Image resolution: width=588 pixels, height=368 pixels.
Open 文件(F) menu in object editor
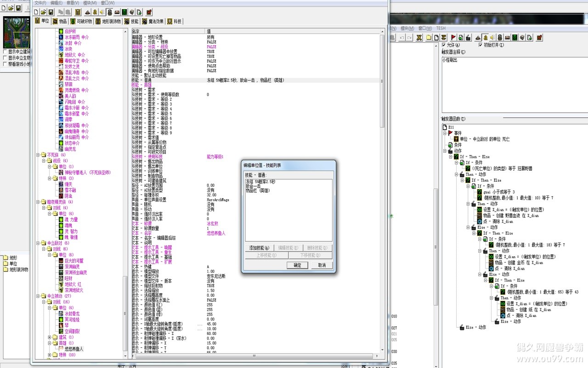point(40,3)
